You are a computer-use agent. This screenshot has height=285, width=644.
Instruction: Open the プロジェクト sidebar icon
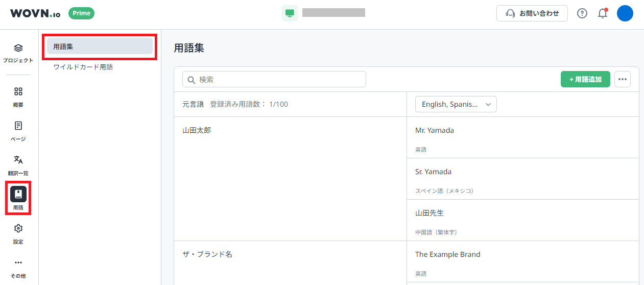pos(18,49)
